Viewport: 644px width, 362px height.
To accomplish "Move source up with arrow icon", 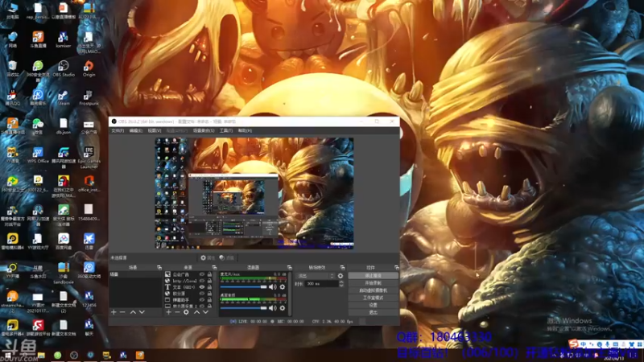I will (x=196, y=312).
